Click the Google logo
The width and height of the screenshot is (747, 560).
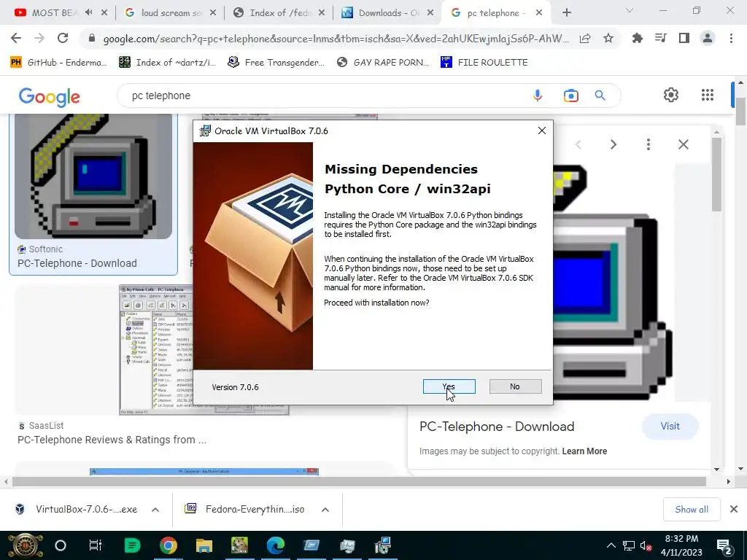[x=49, y=97]
